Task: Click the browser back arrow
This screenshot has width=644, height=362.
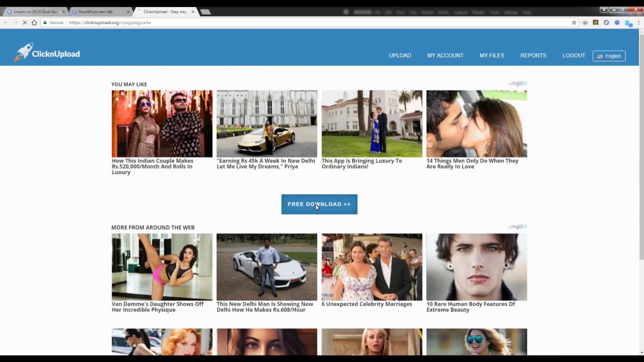Action: [6, 23]
